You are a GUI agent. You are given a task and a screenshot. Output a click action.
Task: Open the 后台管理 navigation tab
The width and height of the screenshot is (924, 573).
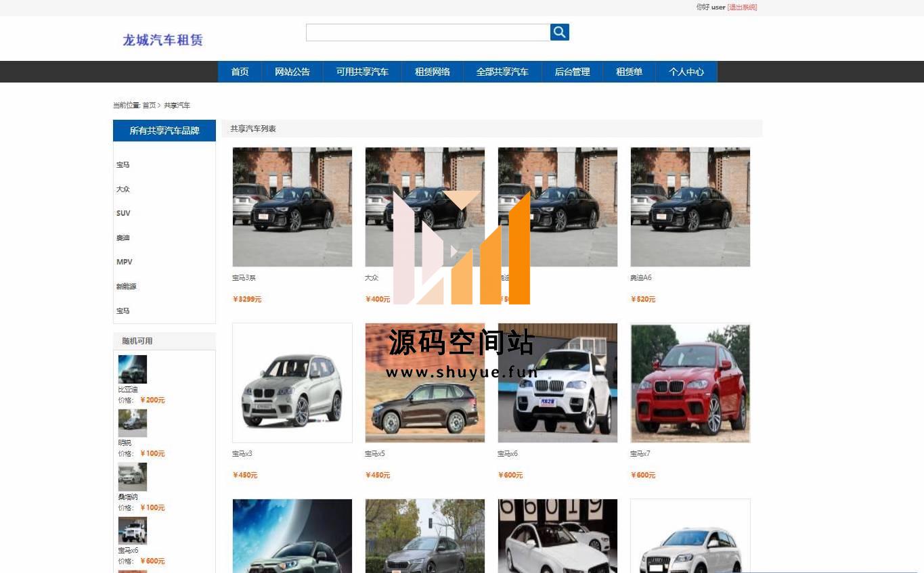pyautogui.click(x=572, y=72)
